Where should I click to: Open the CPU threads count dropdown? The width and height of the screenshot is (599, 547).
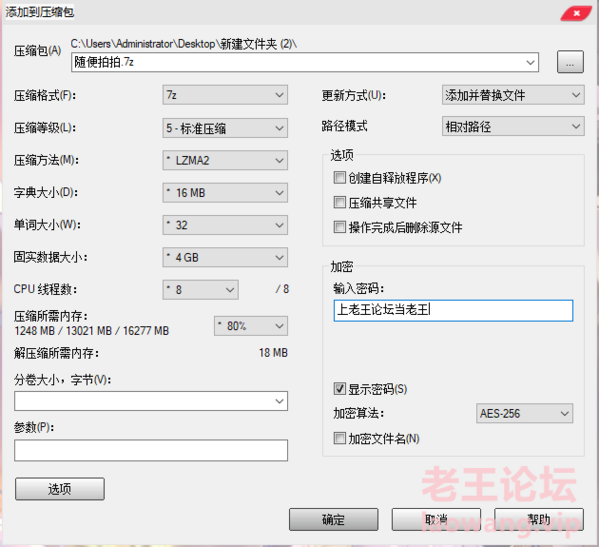click(x=201, y=290)
